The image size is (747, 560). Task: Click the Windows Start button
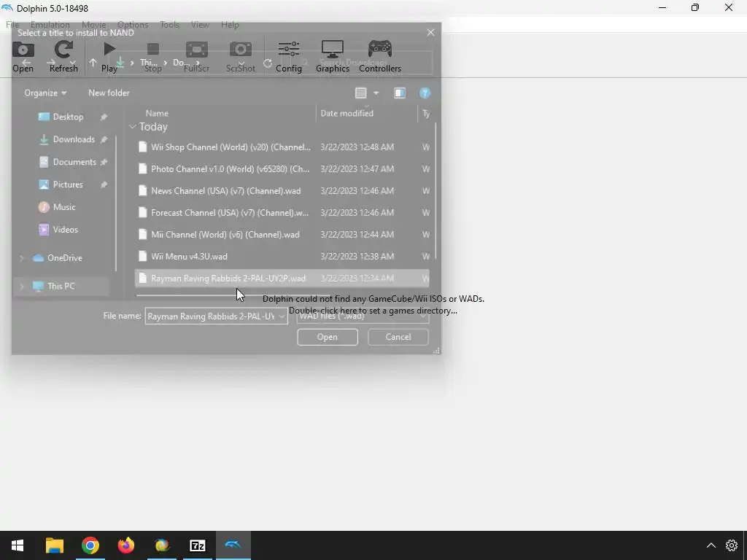(18, 545)
